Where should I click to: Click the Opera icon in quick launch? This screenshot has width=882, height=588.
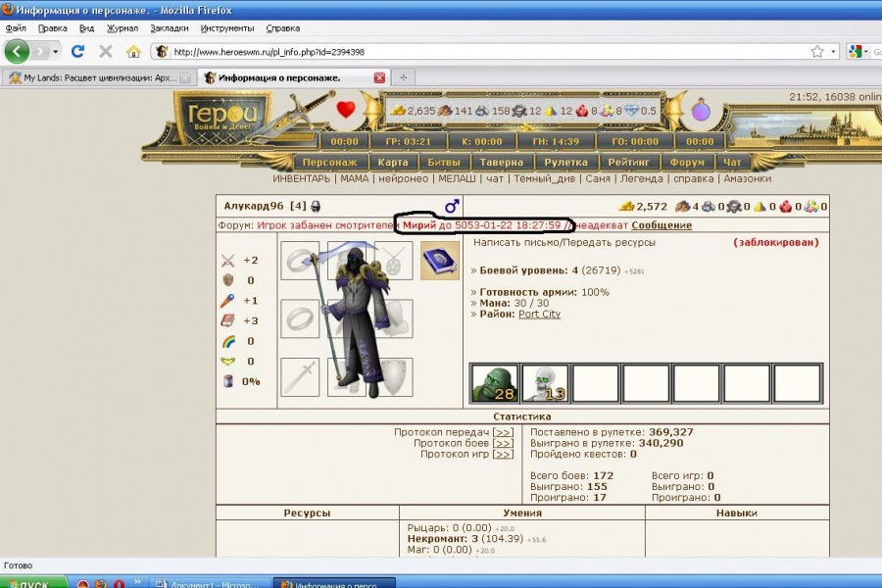point(119,583)
